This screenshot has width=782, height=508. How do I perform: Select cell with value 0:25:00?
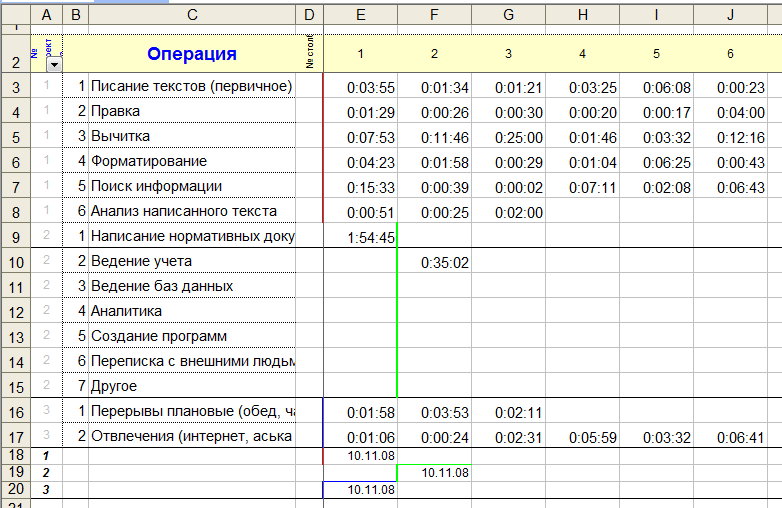[x=518, y=137]
